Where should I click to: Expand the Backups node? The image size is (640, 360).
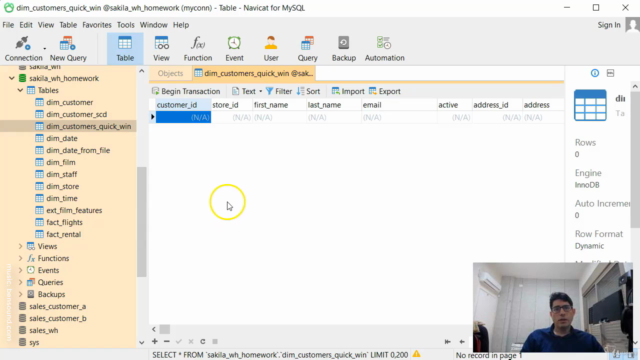pyautogui.click(x=20, y=294)
